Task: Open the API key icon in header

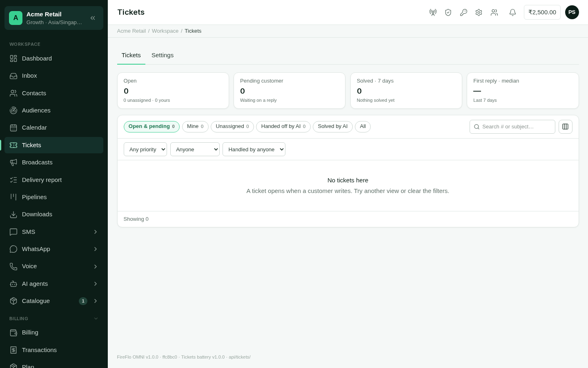Action: point(463,12)
